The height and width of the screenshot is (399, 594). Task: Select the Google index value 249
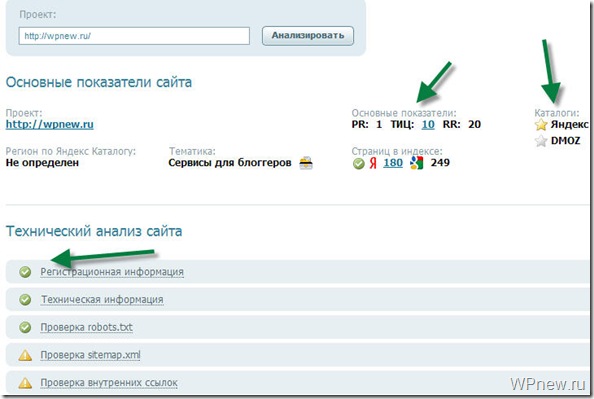pyautogui.click(x=440, y=163)
